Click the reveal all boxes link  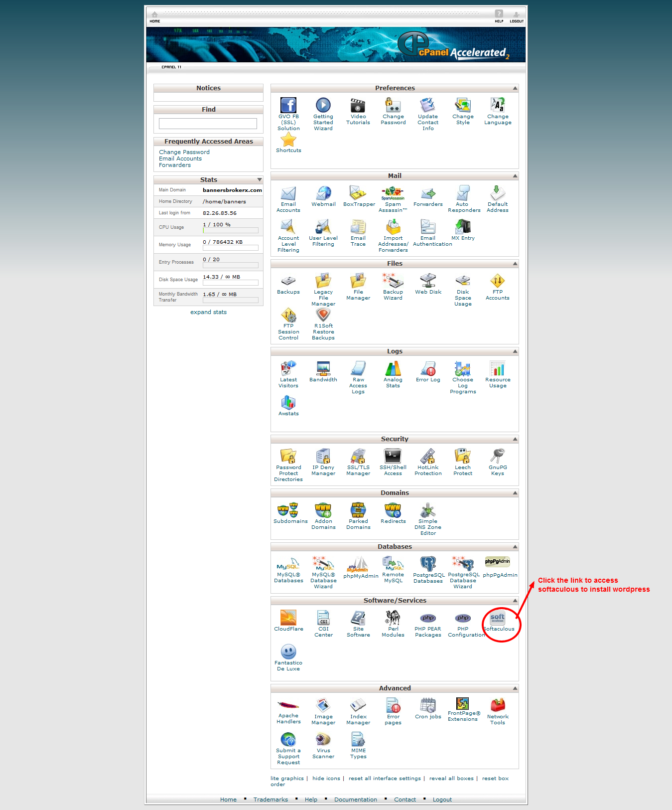tap(451, 778)
